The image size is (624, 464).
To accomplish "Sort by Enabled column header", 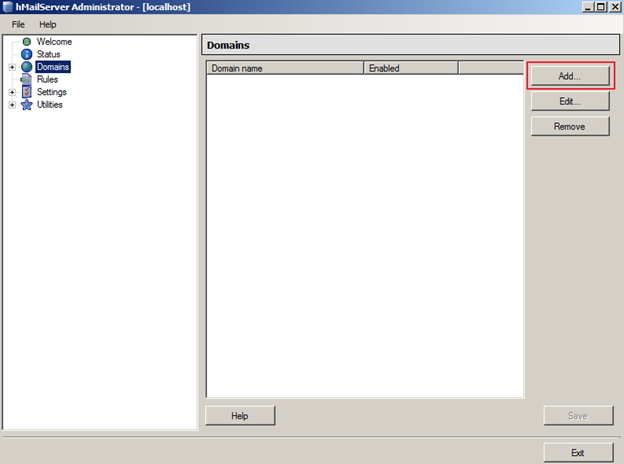I will point(411,68).
